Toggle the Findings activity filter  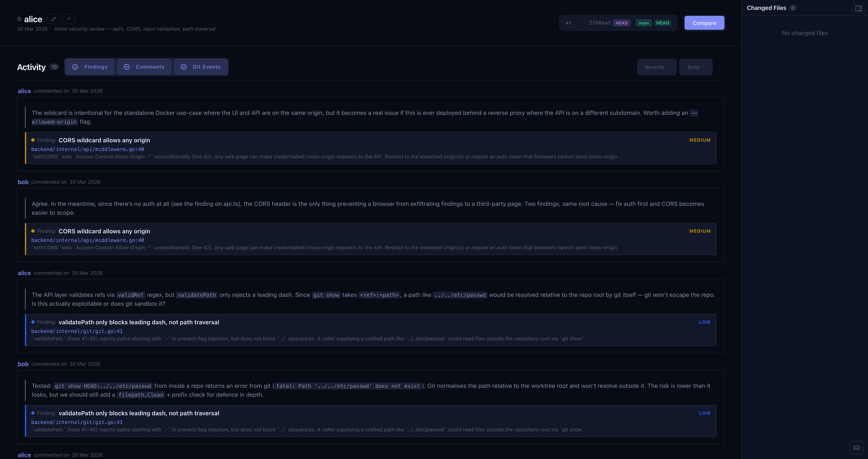90,67
